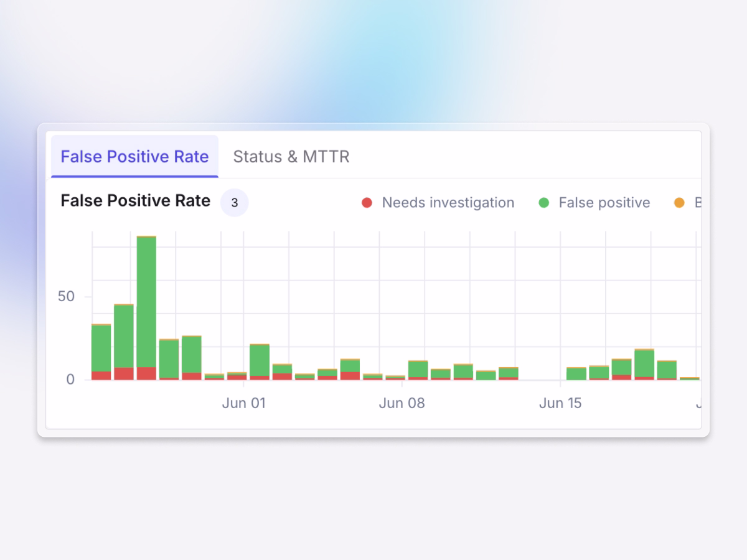
Task: Click the green False positive legend dot
Action: coord(545,202)
